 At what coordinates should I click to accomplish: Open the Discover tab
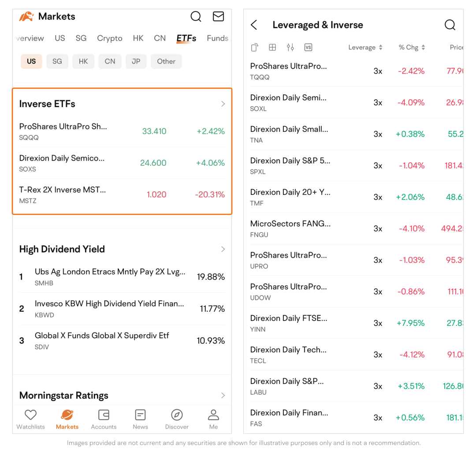tap(177, 419)
